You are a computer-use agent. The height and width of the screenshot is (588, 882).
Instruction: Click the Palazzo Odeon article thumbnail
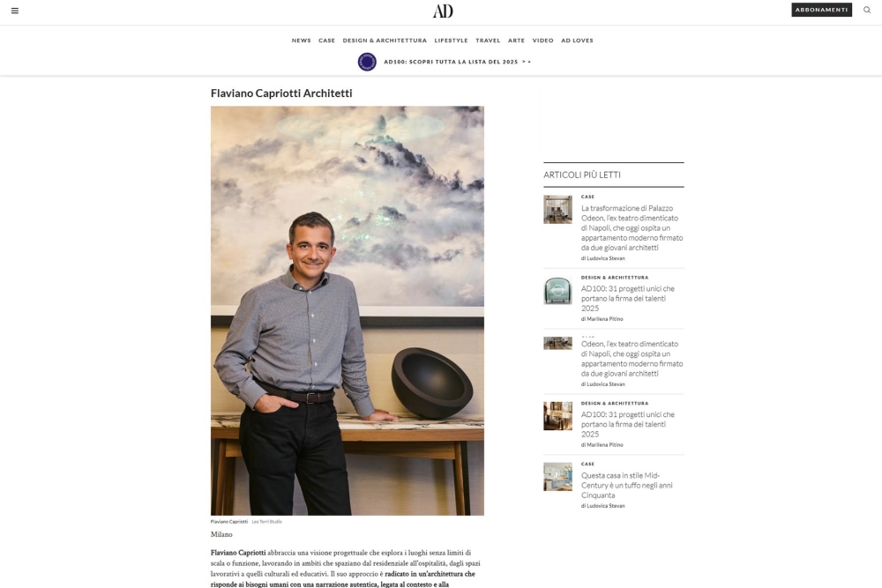557,209
